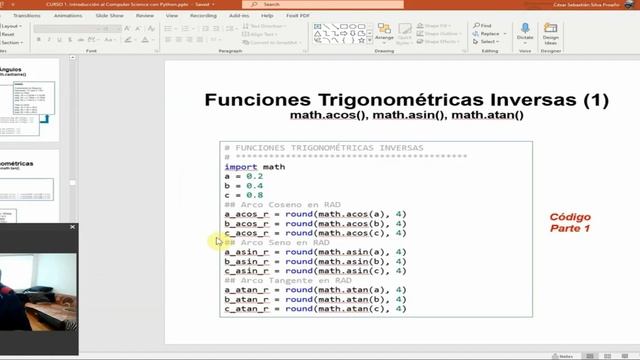Screen dimensions: 640x360
Task: Select the rectangle shape in the shapes gallery
Action: click(x=344, y=26)
